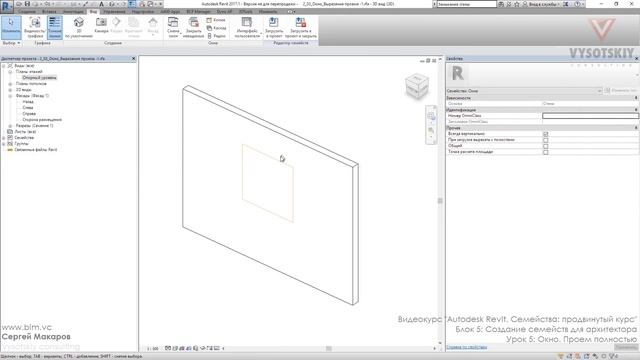Click the favorites star icon in title bar
Image resolution: width=640 pixels, height=360 pixels.
click(517, 4)
